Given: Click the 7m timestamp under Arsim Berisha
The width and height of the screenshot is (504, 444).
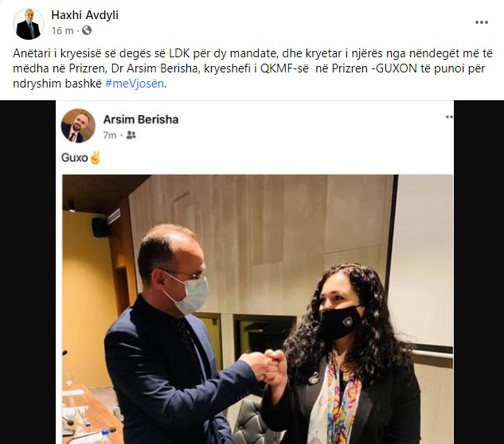Looking at the screenshot, I should click(110, 135).
